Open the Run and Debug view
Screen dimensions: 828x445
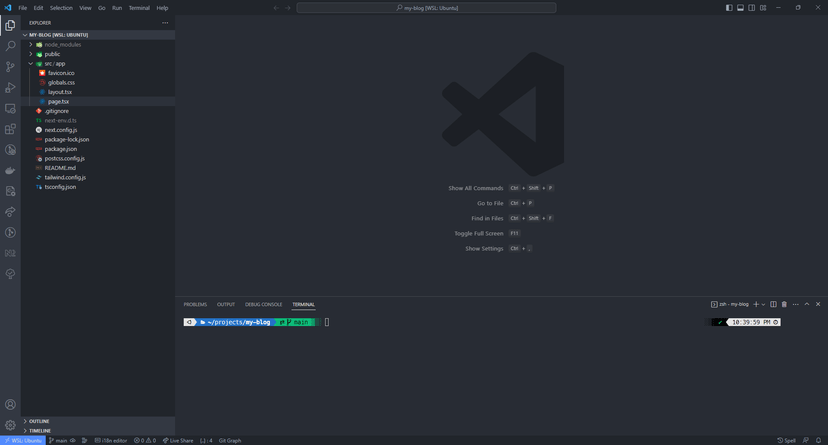pyautogui.click(x=10, y=88)
